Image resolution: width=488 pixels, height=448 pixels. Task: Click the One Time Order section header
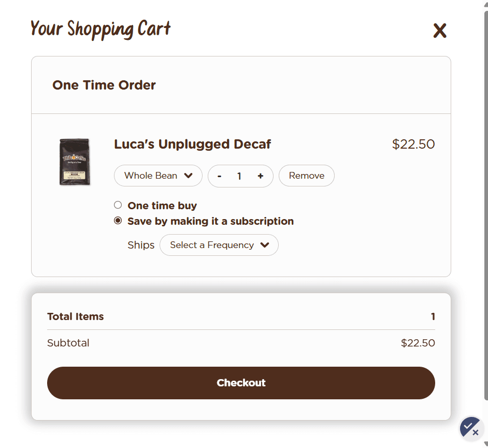pos(104,85)
